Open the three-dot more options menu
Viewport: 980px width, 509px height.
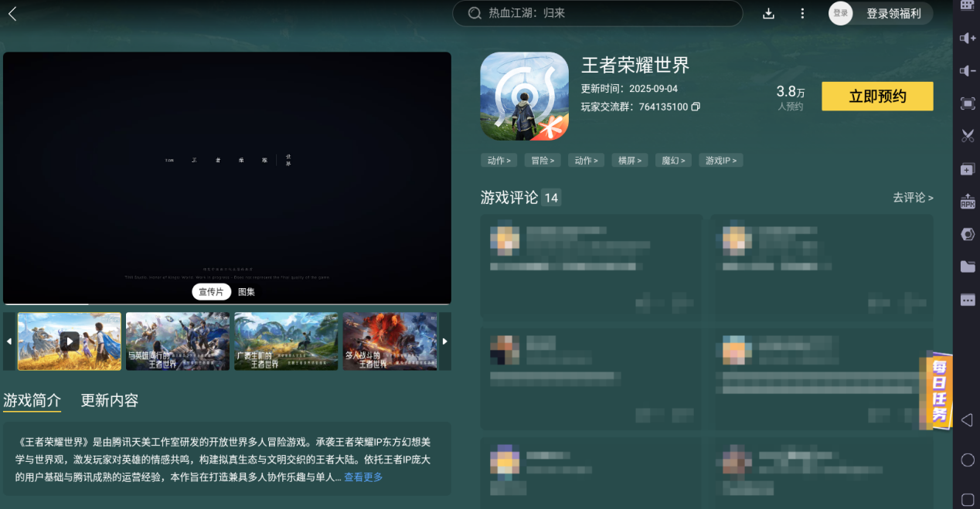point(802,13)
